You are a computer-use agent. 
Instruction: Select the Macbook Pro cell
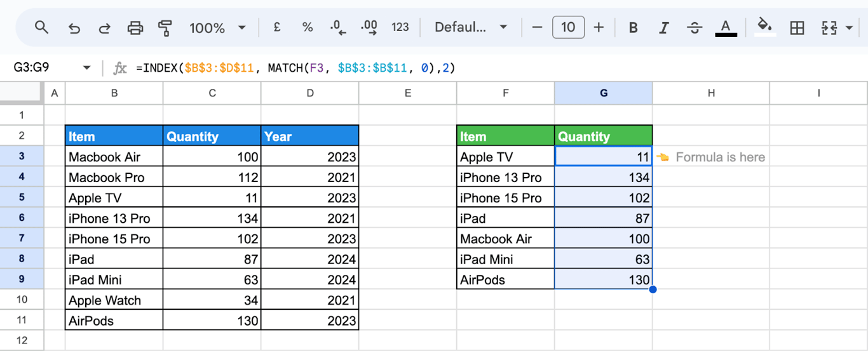click(x=114, y=177)
